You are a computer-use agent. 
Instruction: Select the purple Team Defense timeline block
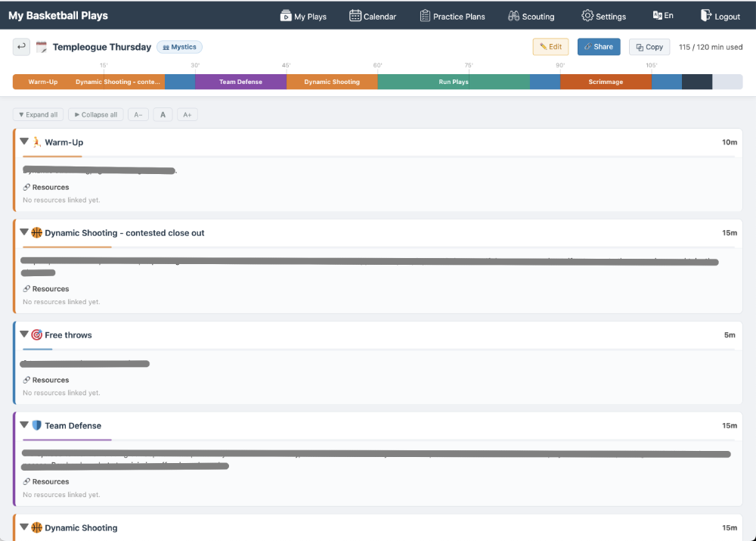(x=240, y=82)
